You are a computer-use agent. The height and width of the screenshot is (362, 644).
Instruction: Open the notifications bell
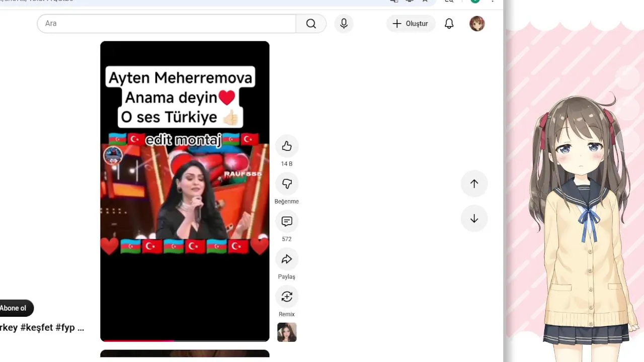(449, 24)
